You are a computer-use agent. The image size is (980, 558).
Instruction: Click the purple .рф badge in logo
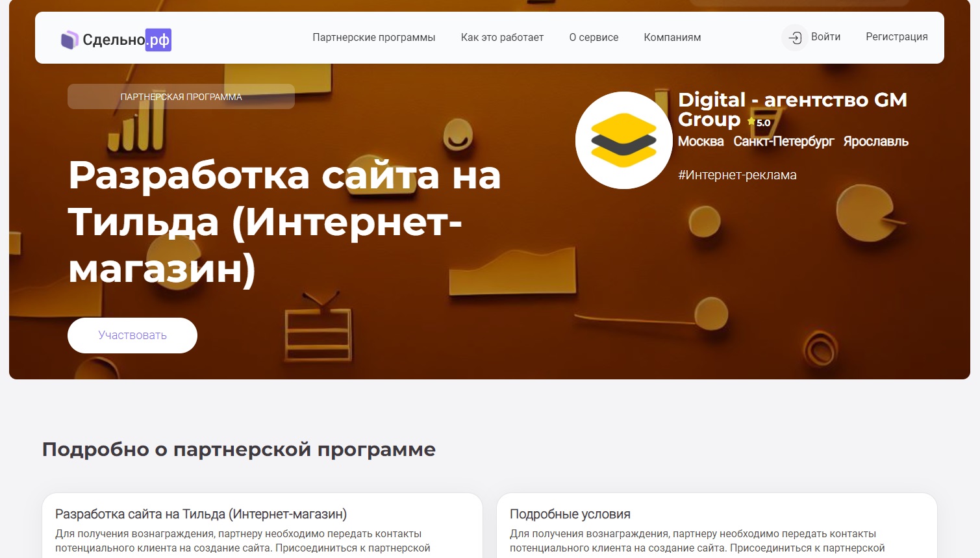point(158,40)
